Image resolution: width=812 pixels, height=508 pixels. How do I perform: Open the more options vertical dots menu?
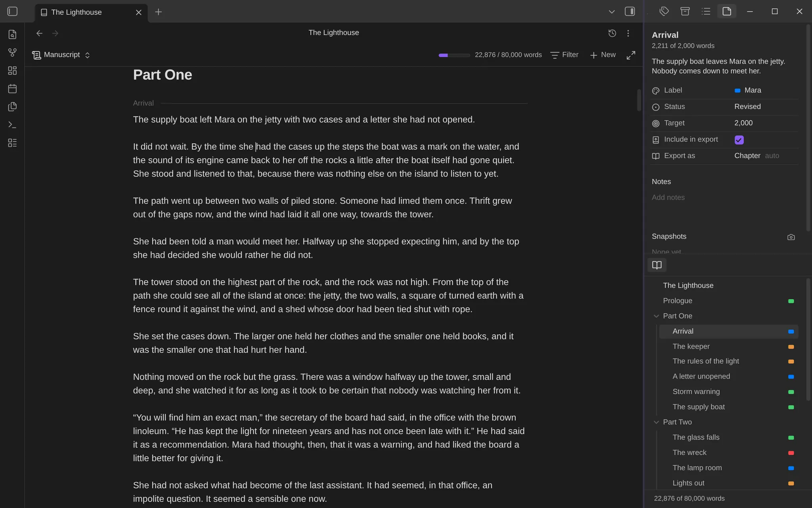coord(628,33)
